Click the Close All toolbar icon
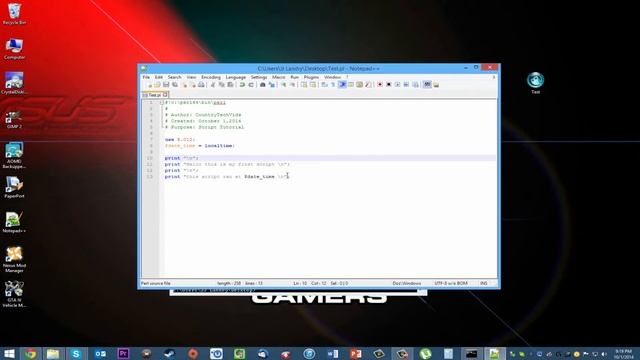This screenshot has width=640, height=360. point(193,85)
